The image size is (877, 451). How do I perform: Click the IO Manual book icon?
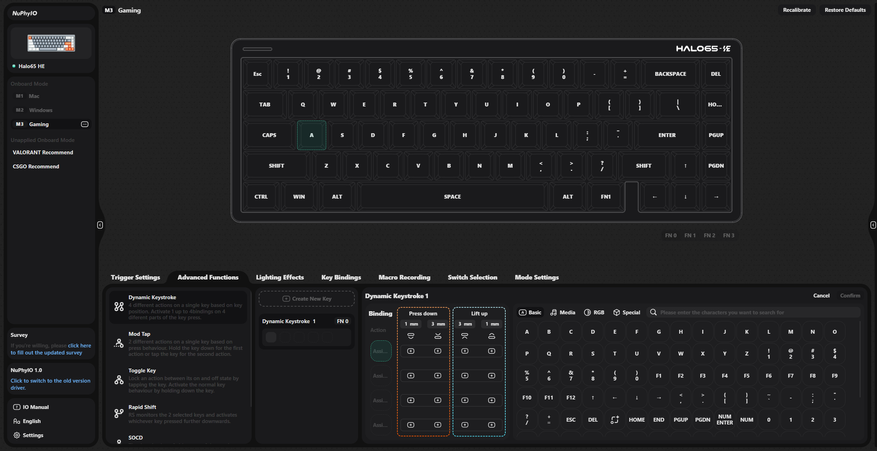pos(17,407)
